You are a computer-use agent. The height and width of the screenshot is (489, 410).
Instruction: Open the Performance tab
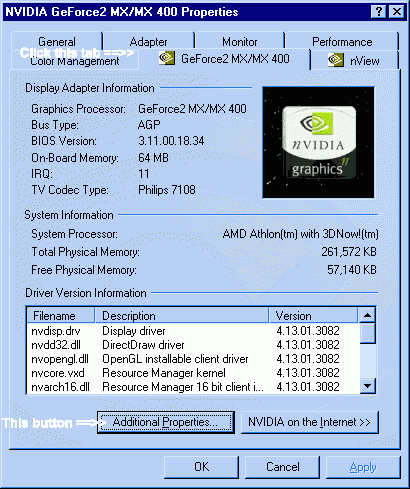[x=342, y=41]
